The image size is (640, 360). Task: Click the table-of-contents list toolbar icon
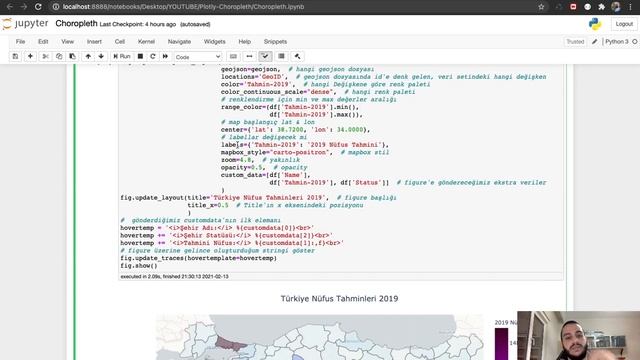281,56
